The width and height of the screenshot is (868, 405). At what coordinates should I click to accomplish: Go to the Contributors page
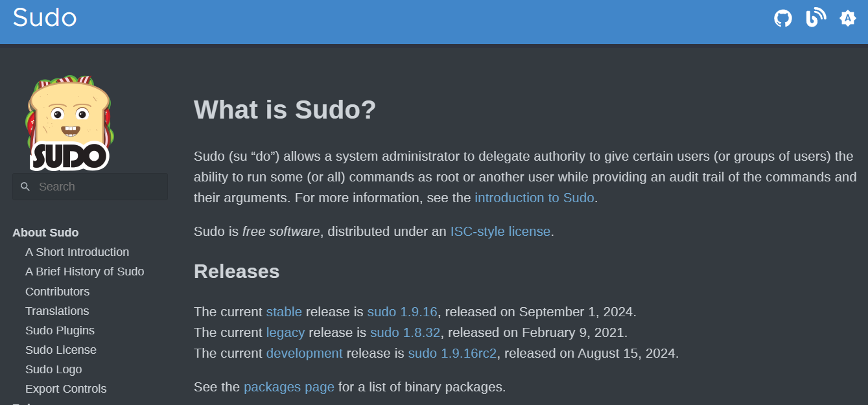(58, 292)
